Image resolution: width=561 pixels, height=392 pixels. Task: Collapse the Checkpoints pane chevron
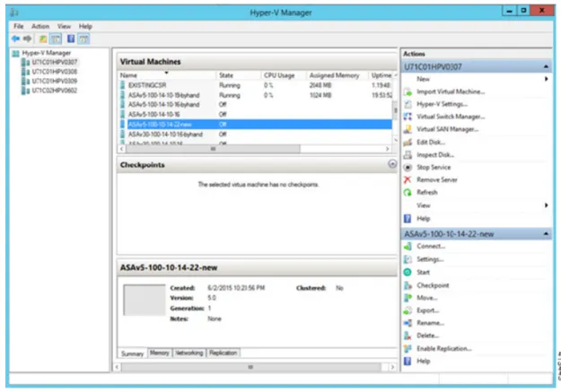[392, 164]
